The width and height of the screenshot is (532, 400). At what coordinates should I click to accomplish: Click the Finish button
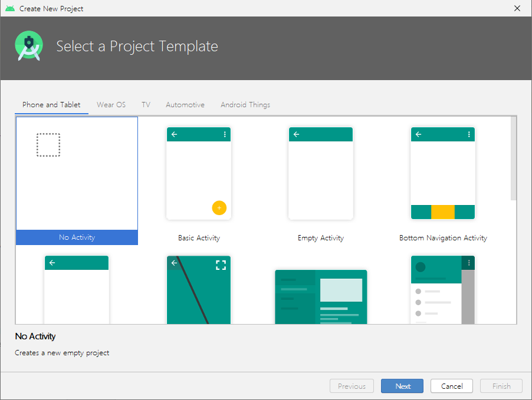click(501, 386)
